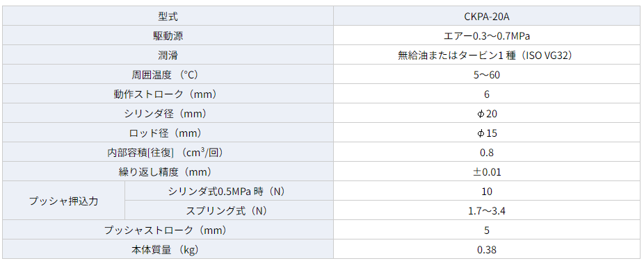The image size is (644, 261).
Task: Select the φ20 cylinder diameter value
Action: pos(487,114)
